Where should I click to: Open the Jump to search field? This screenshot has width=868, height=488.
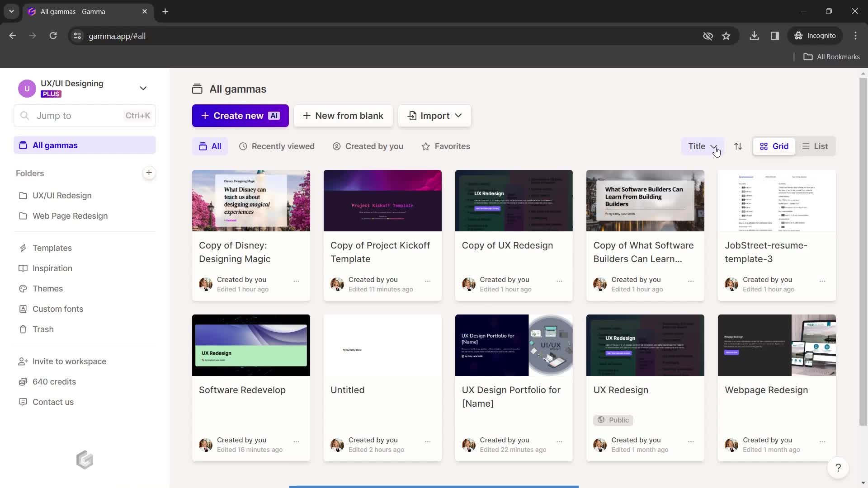[x=85, y=115]
